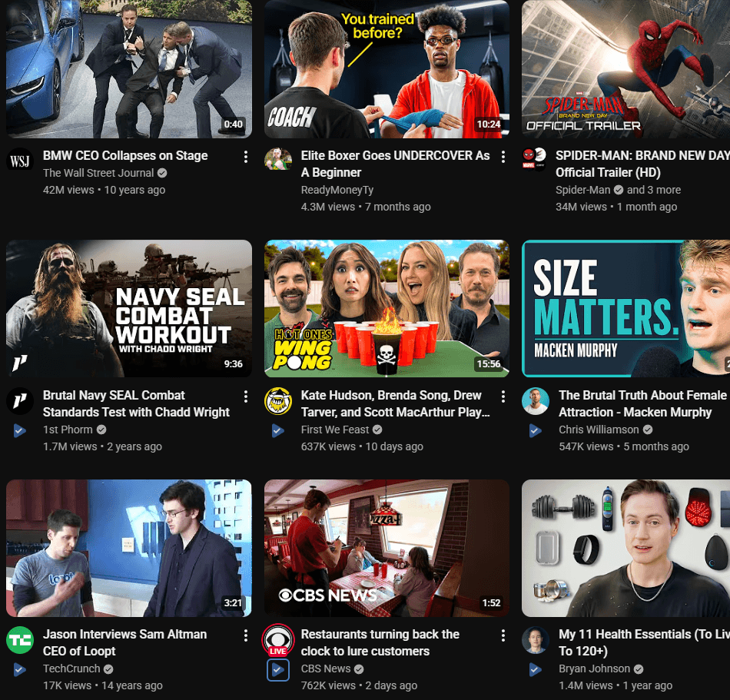This screenshot has width=730, height=700.
Task: Open the 1st Phorm channel avatar
Action: [20, 401]
